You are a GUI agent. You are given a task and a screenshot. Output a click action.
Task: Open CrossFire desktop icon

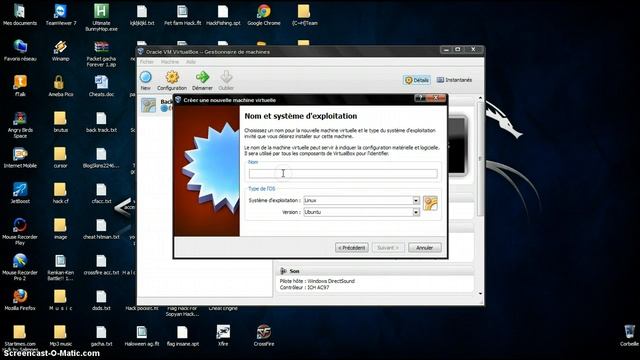[x=264, y=336]
